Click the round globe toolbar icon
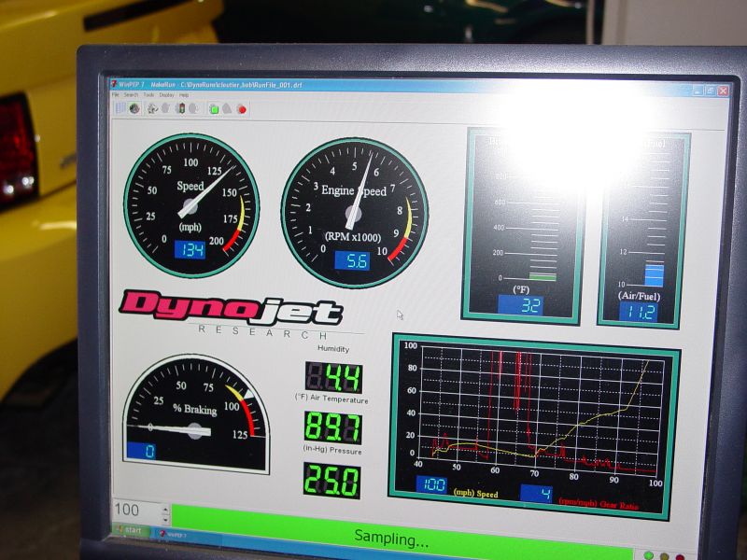Viewport: 747px width, 560px height. [x=134, y=108]
